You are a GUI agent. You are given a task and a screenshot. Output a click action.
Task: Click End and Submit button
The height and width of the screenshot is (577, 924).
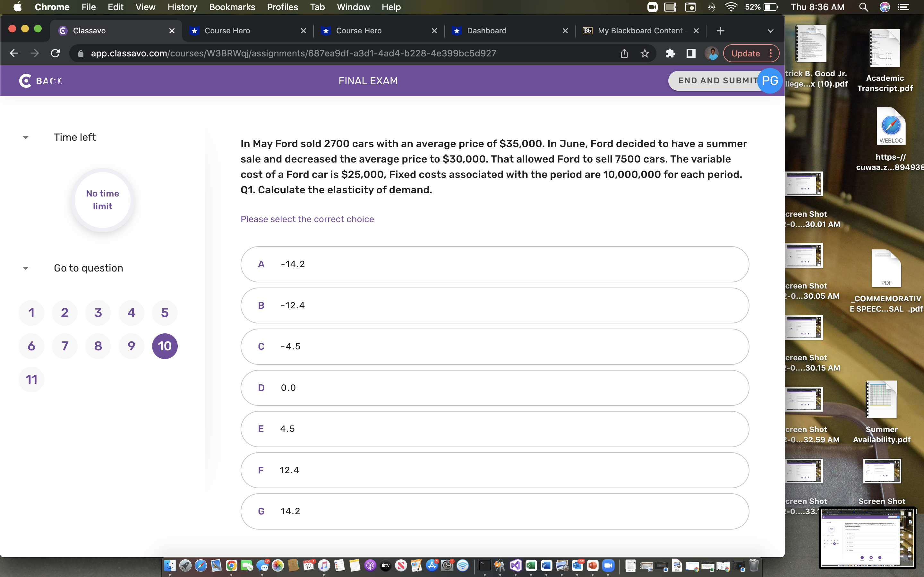click(x=714, y=80)
